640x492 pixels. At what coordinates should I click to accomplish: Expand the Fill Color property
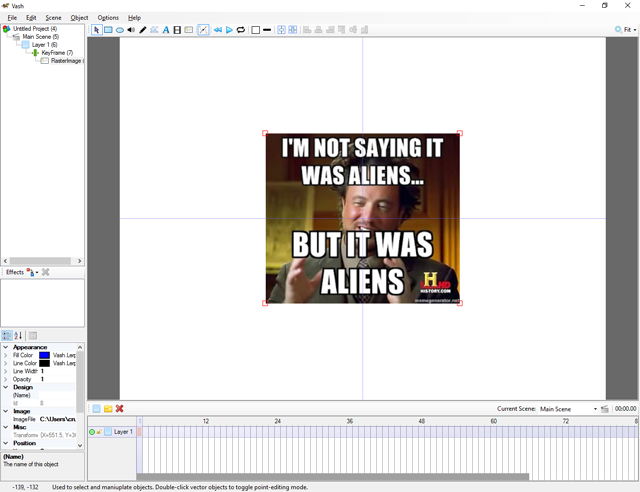6,355
